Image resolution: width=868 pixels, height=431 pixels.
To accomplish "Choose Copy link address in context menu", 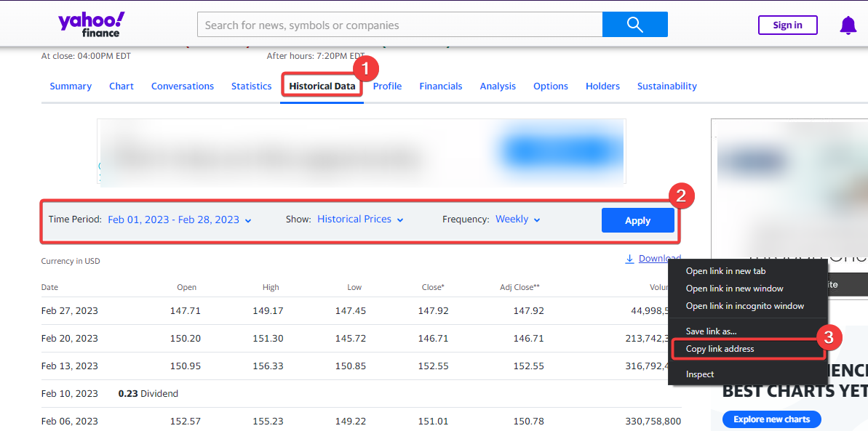I will point(720,349).
